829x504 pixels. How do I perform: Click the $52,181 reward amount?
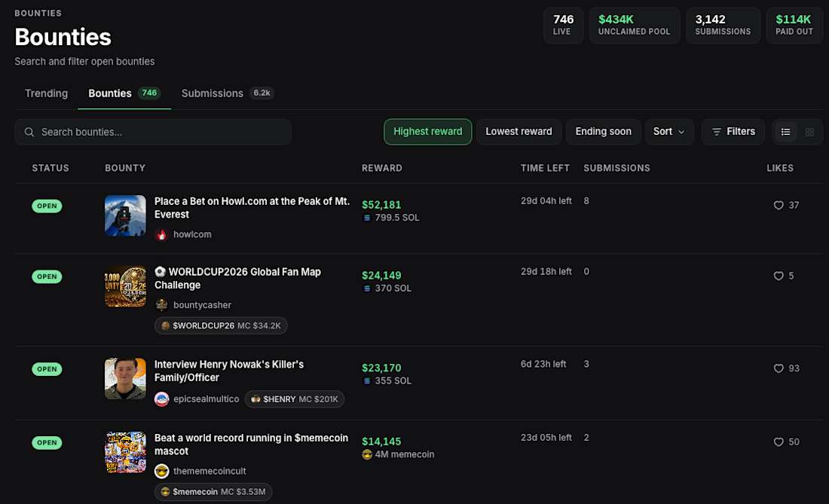[381, 205]
